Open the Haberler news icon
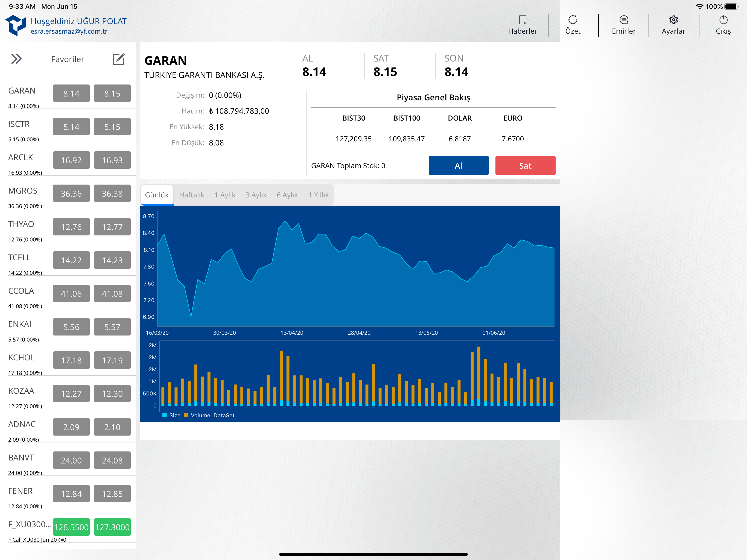The height and width of the screenshot is (560, 747). tap(523, 20)
